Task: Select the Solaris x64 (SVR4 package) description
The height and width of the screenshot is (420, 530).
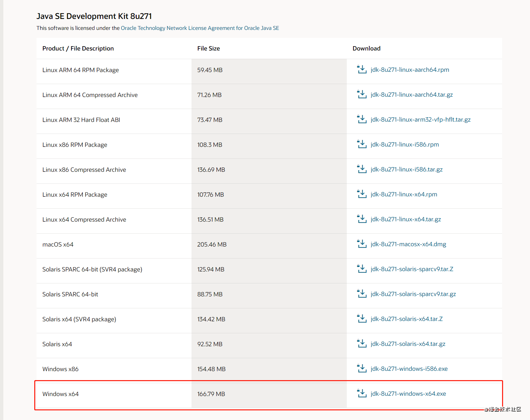Action: pyautogui.click(x=79, y=319)
